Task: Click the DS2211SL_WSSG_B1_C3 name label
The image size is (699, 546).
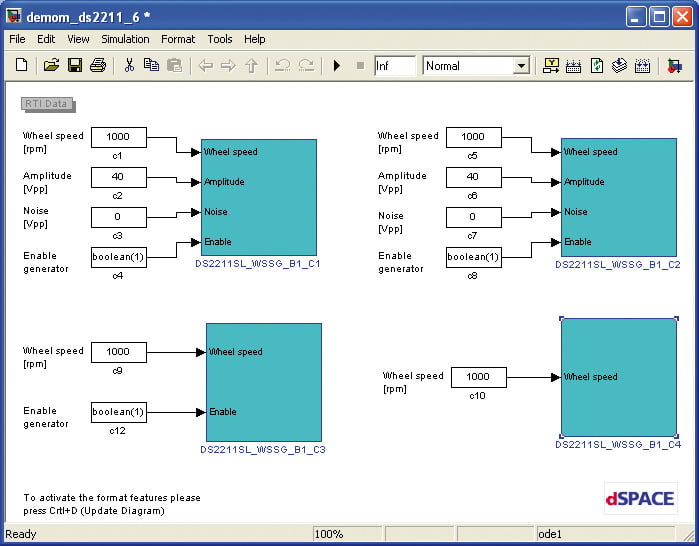Action: coord(263,450)
